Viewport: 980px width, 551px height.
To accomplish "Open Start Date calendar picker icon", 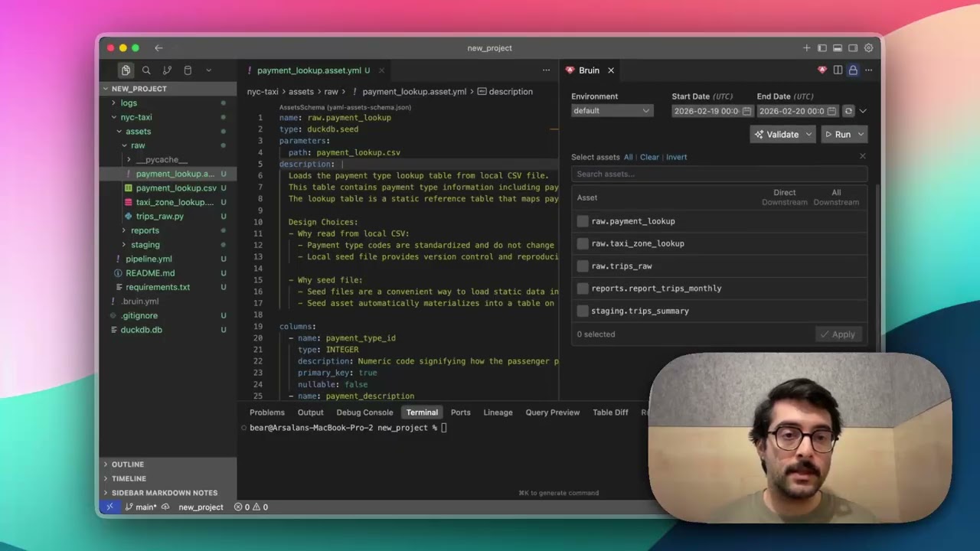I will point(747,111).
